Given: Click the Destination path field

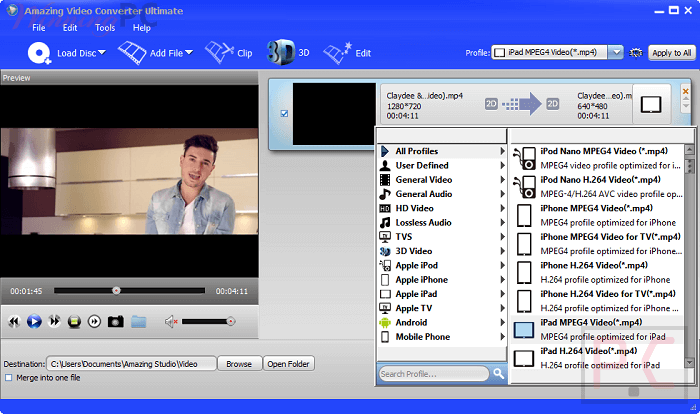Looking at the screenshot, I should point(131,364).
